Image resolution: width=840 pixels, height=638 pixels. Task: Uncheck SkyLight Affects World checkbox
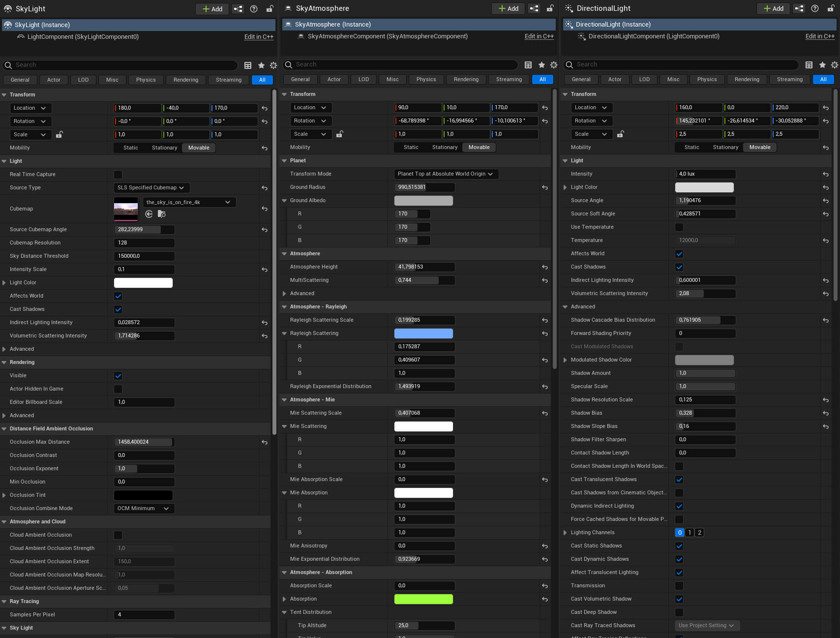click(118, 296)
